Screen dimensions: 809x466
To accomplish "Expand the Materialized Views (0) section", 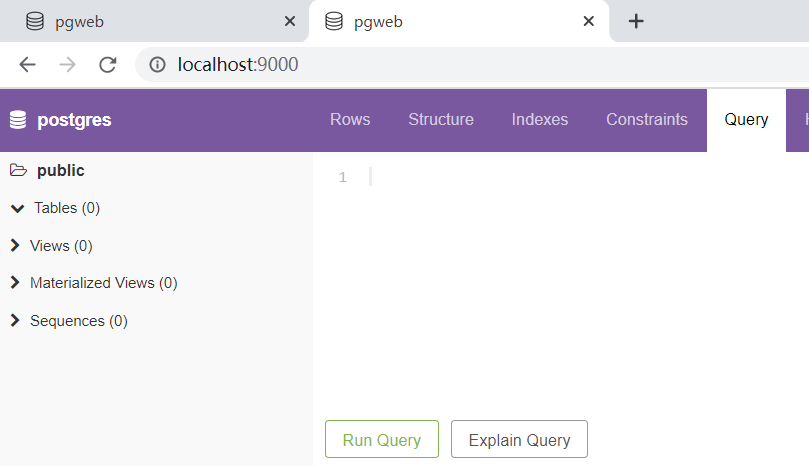I will pyautogui.click(x=15, y=283).
